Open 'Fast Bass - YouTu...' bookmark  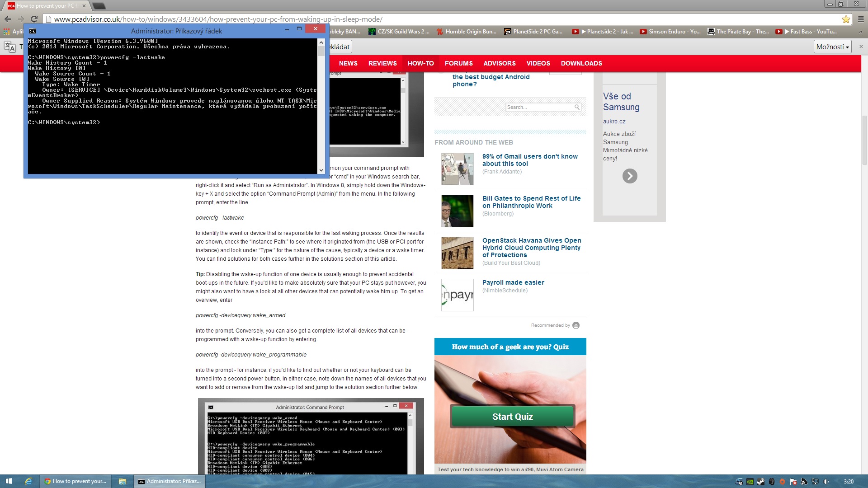806,32
